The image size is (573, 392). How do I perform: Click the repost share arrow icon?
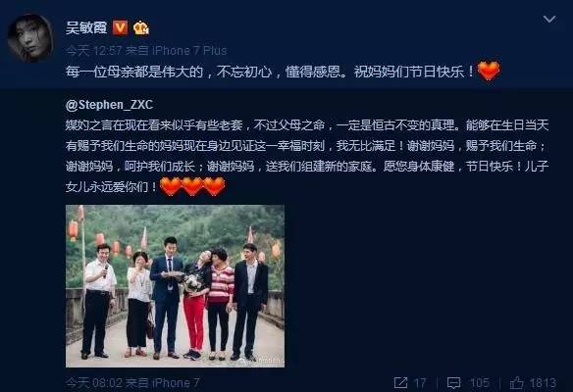(x=400, y=382)
